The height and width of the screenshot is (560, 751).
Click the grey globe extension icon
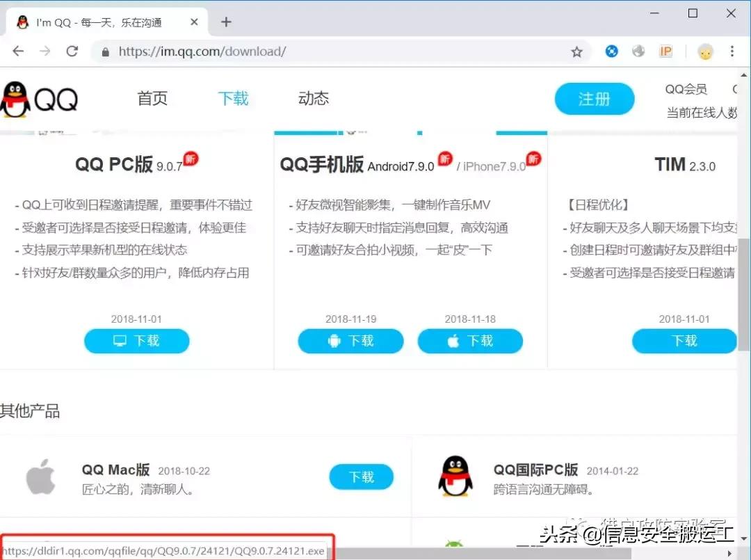click(x=638, y=51)
